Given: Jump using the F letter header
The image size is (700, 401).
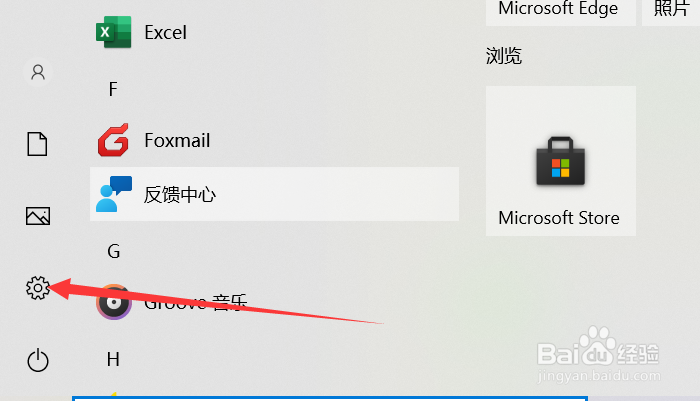Looking at the screenshot, I should pos(113,89).
